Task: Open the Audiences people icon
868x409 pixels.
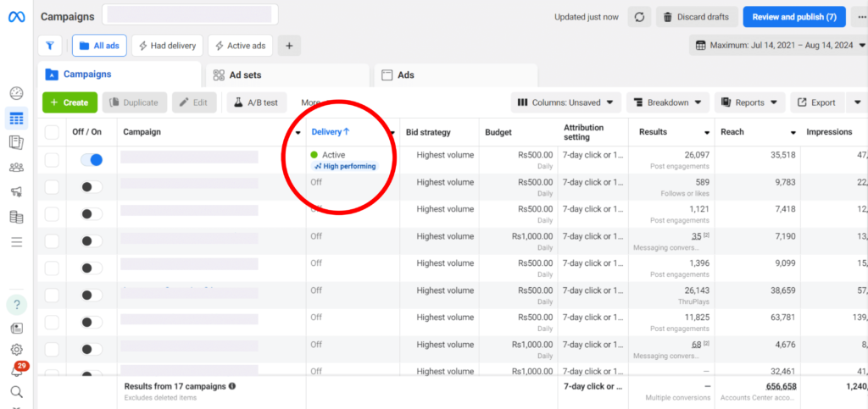Action: pyautogui.click(x=16, y=168)
